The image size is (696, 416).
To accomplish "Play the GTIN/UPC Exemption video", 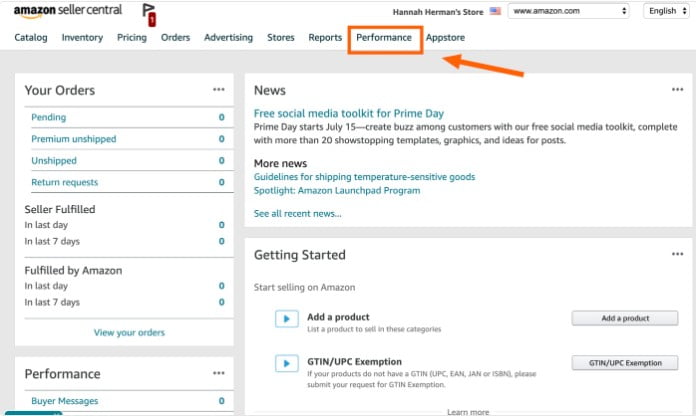I will [287, 364].
